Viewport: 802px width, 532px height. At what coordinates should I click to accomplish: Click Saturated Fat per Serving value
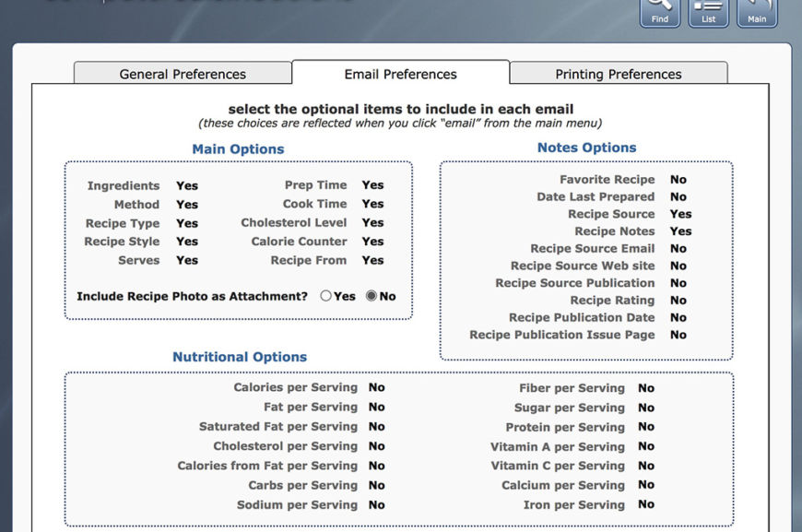376,427
